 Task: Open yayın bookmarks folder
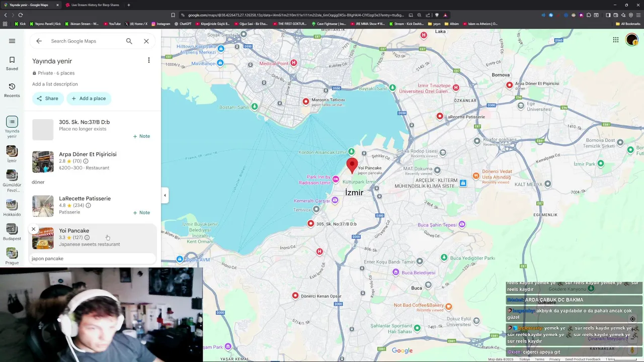[x=434, y=24]
